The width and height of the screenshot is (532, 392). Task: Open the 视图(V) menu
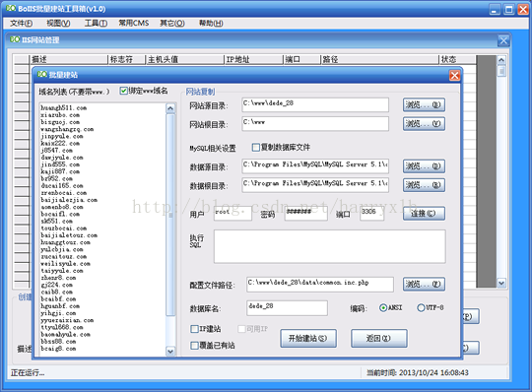(58, 23)
